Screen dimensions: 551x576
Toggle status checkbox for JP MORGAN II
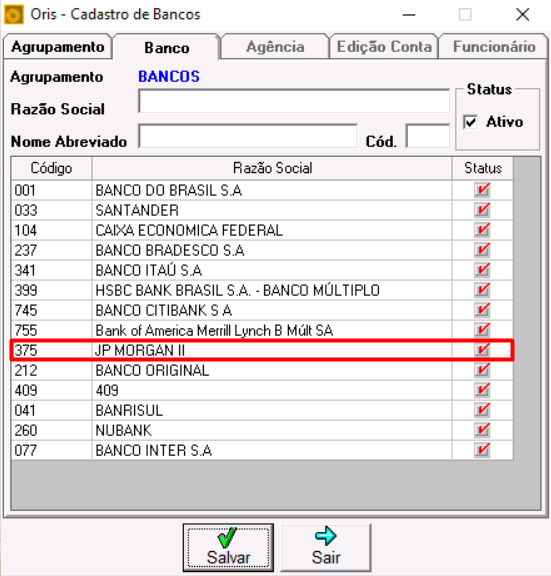pyautogui.click(x=482, y=350)
